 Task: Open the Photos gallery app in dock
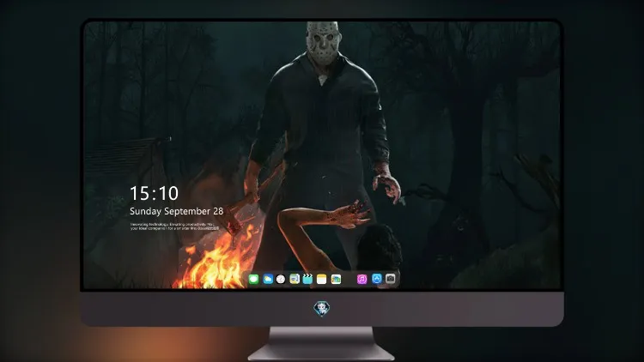(x=336, y=279)
